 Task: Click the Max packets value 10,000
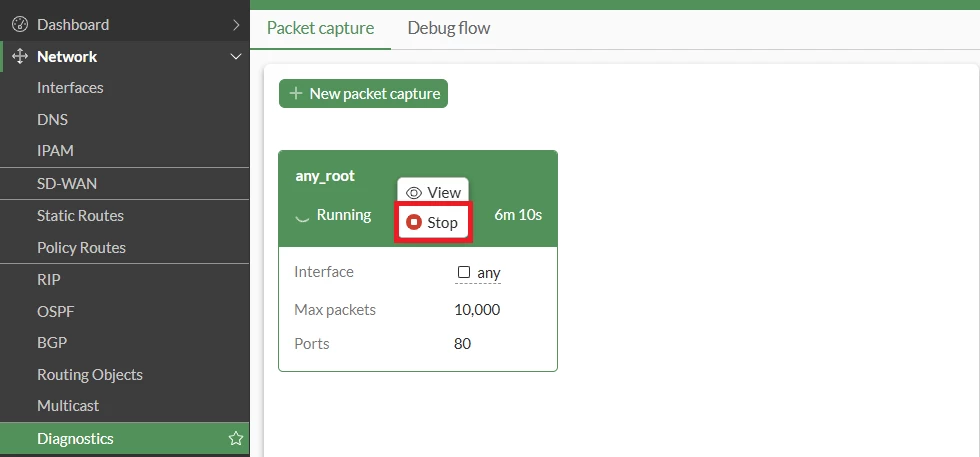pos(478,309)
